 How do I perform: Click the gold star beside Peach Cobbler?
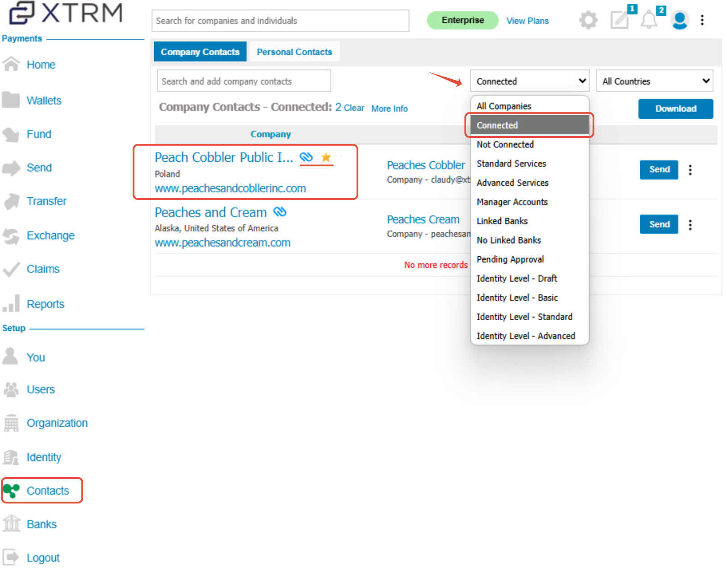pyautogui.click(x=326, y=157)
